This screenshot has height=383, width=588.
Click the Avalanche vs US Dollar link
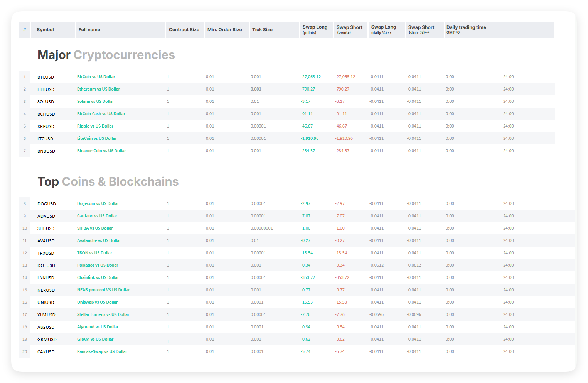click(x=99, y=240)
